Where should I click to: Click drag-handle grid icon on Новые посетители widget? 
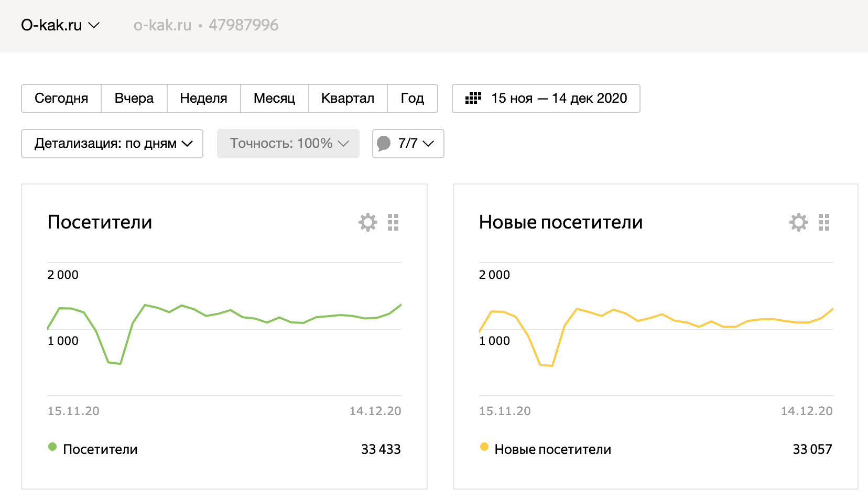click(824, 222)
